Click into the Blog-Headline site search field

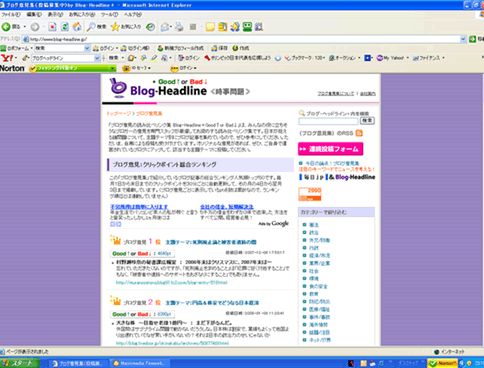coord(328,121)
